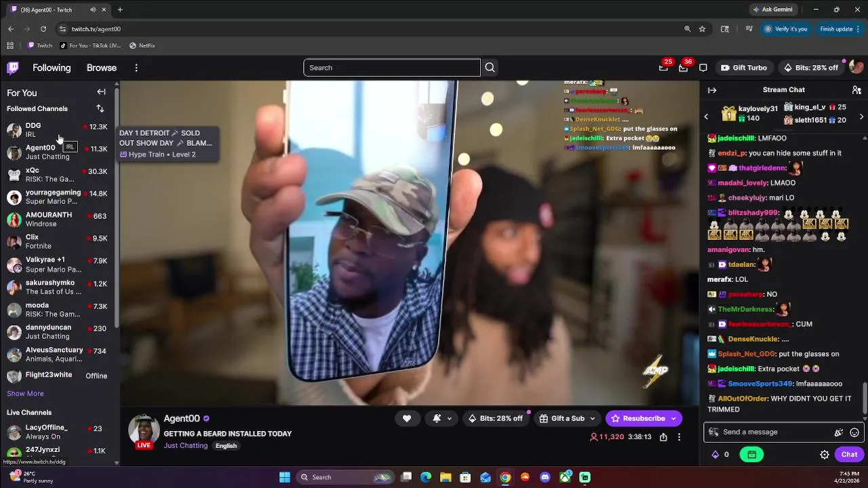Open File Explorer from taskbar
This screenshot has height=488, width=868.
point(446,477)
